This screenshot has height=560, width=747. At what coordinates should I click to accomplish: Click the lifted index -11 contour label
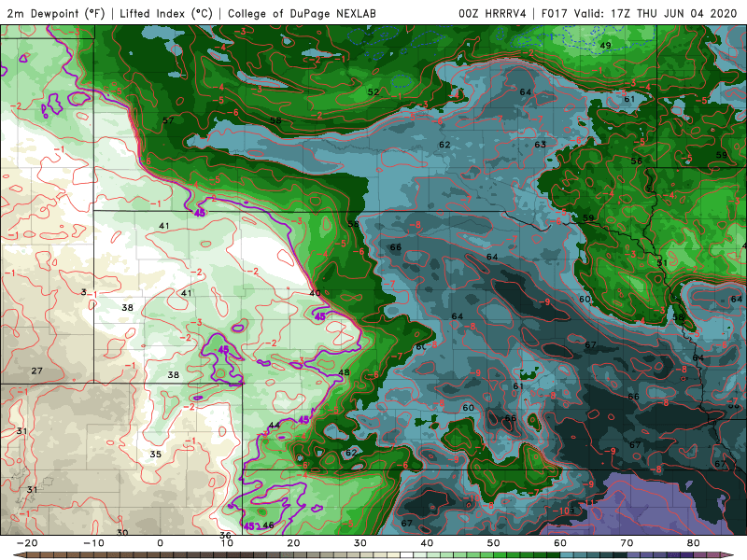(589, 502)
